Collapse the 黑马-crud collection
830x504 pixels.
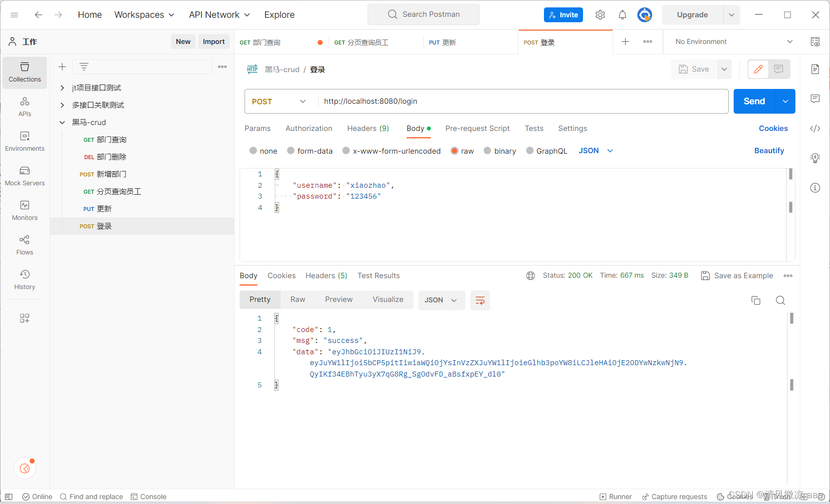point(62,123)
